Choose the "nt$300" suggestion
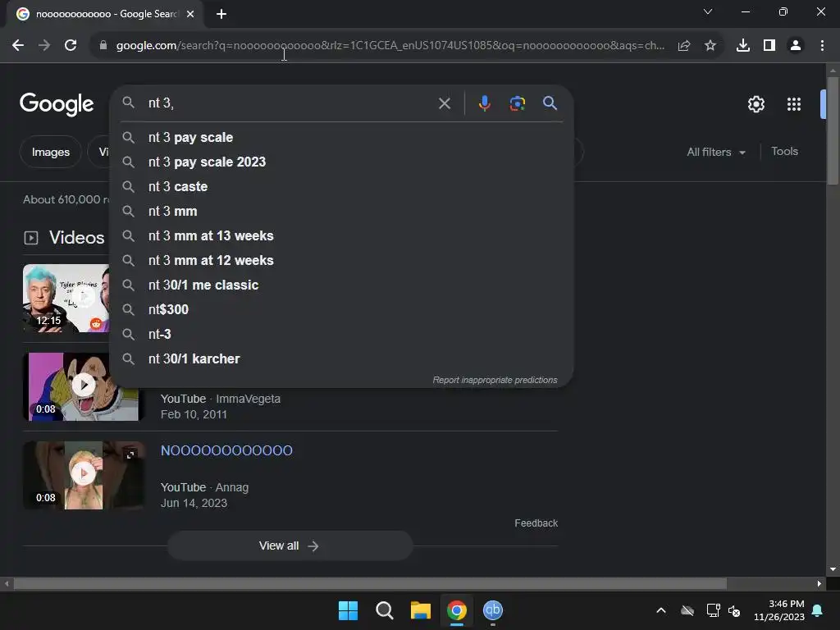Viewport: 840px width, 630px height. coord(342,309)
